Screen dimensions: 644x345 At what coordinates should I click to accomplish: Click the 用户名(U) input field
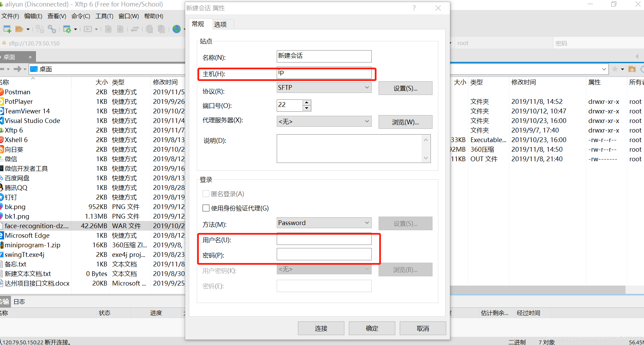click(x=324, y=239)
